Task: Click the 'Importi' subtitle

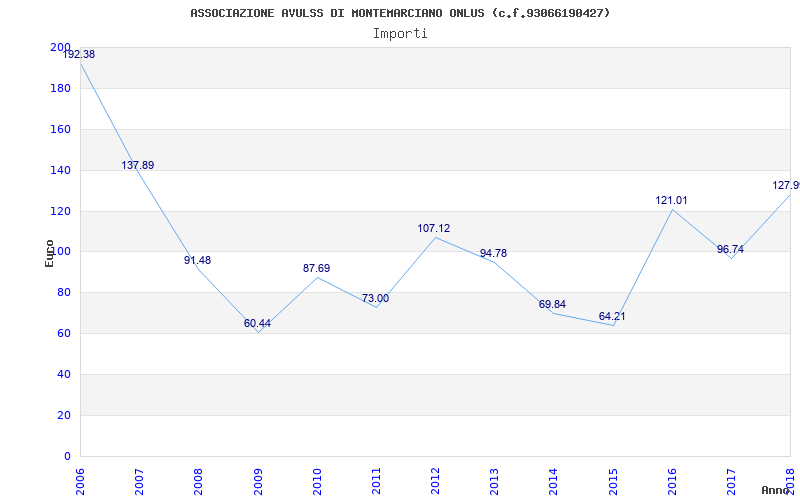Action: click(x=400, y=34)
